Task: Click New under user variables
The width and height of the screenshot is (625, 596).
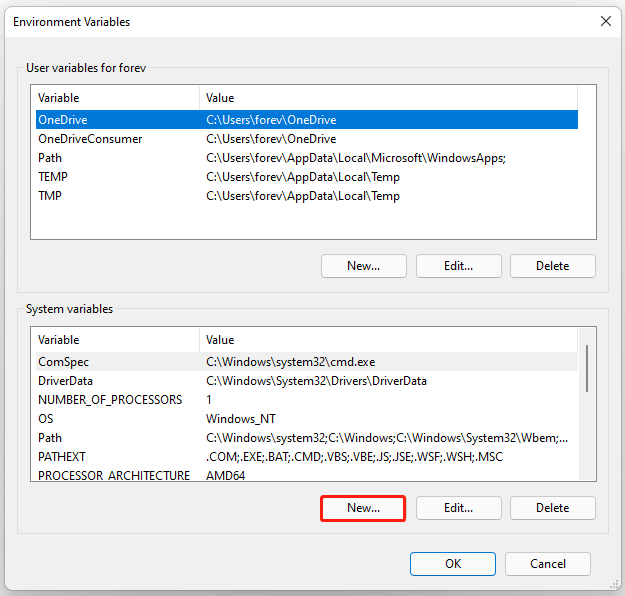Action: (364, 266)
